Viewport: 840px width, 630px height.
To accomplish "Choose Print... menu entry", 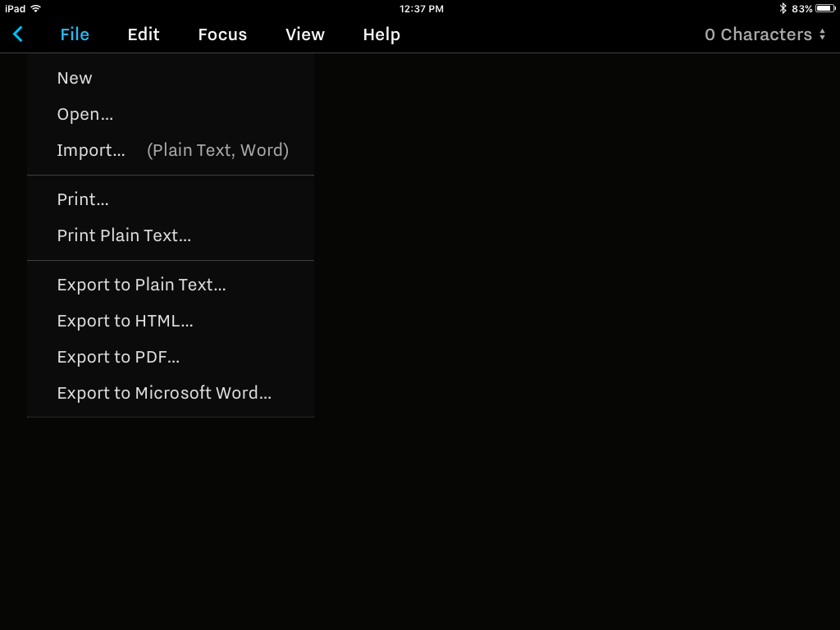I will [x=171, y=199].
